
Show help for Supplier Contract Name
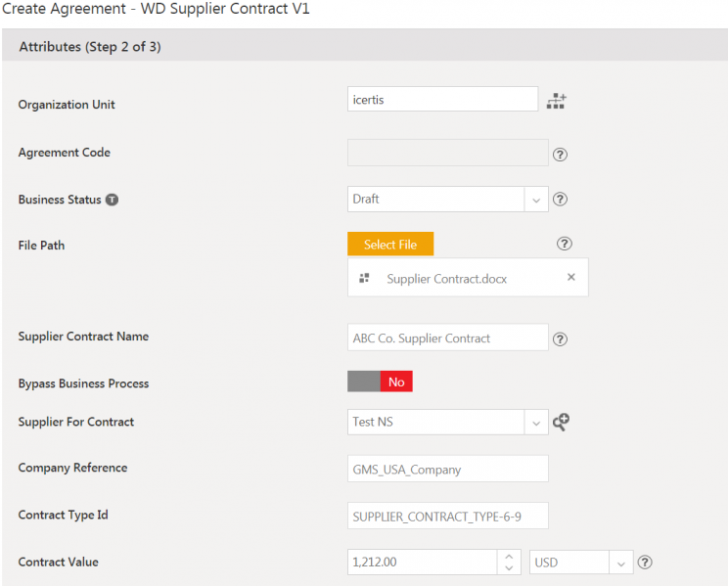(x=560, y=338)
